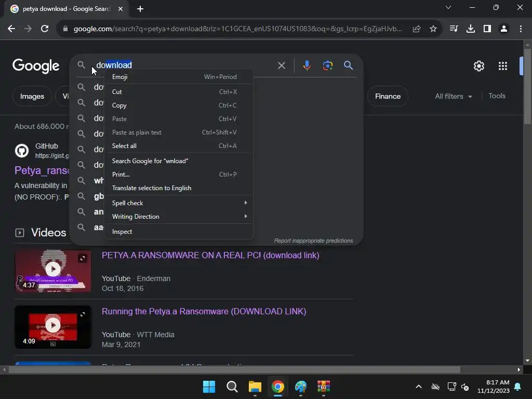This screenshot has width=532, height=399.
Task: Choose Emoji from the context menu
Action: [179, 77]
